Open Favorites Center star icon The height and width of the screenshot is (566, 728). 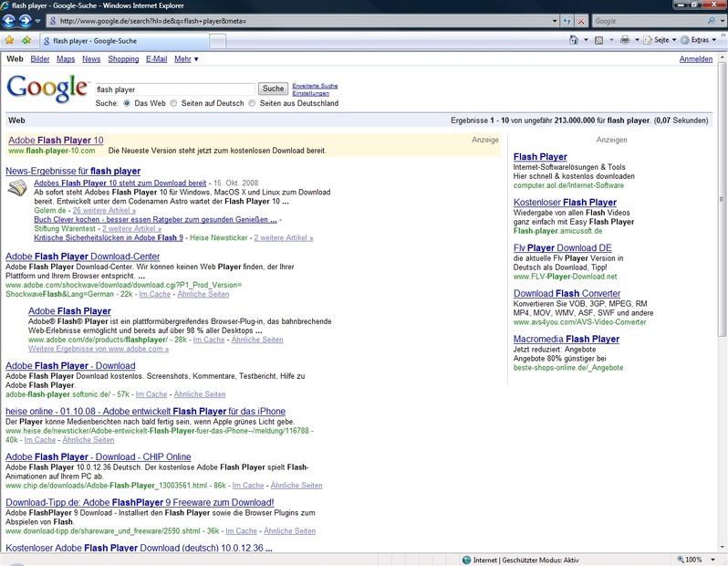[9, 40]
